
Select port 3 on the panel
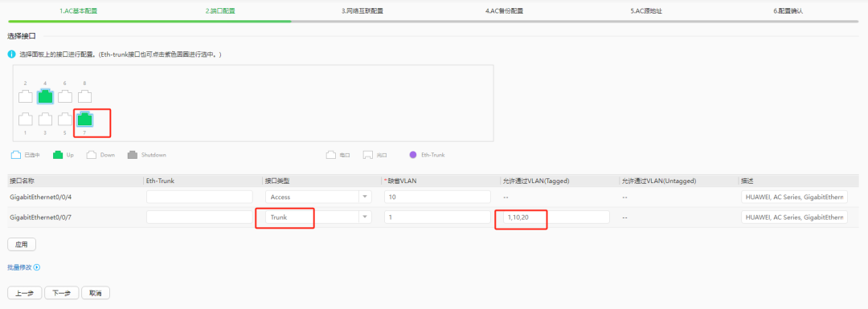click(x=45, y=119)
